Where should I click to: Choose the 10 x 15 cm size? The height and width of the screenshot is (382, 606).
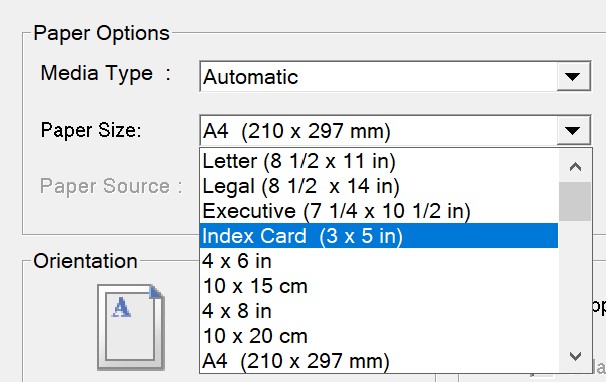pos(379,286)
